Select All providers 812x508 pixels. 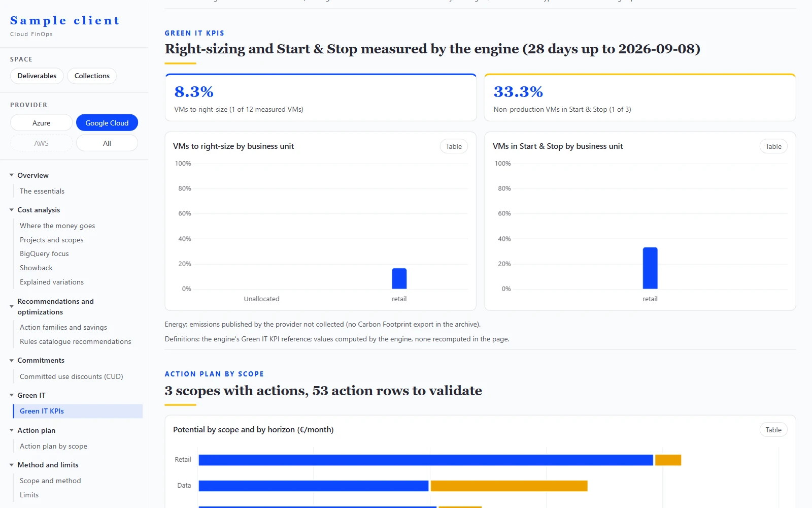[x=107, y=143]
